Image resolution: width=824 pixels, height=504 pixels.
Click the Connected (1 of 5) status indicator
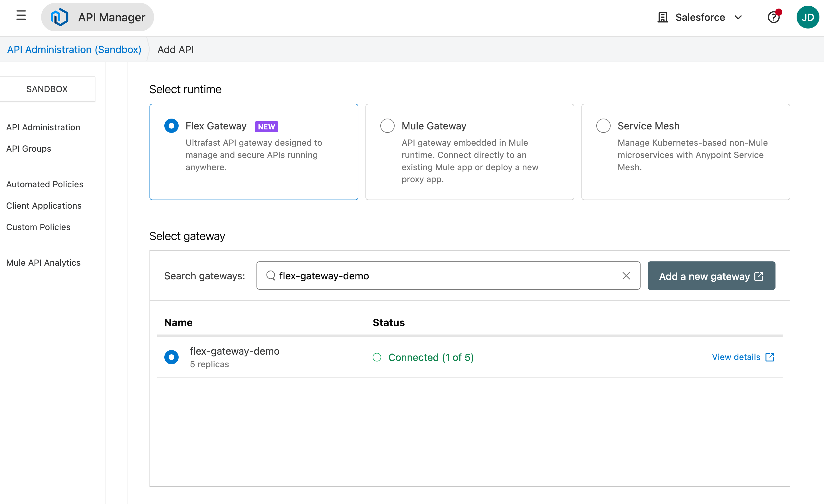(431, 357)
